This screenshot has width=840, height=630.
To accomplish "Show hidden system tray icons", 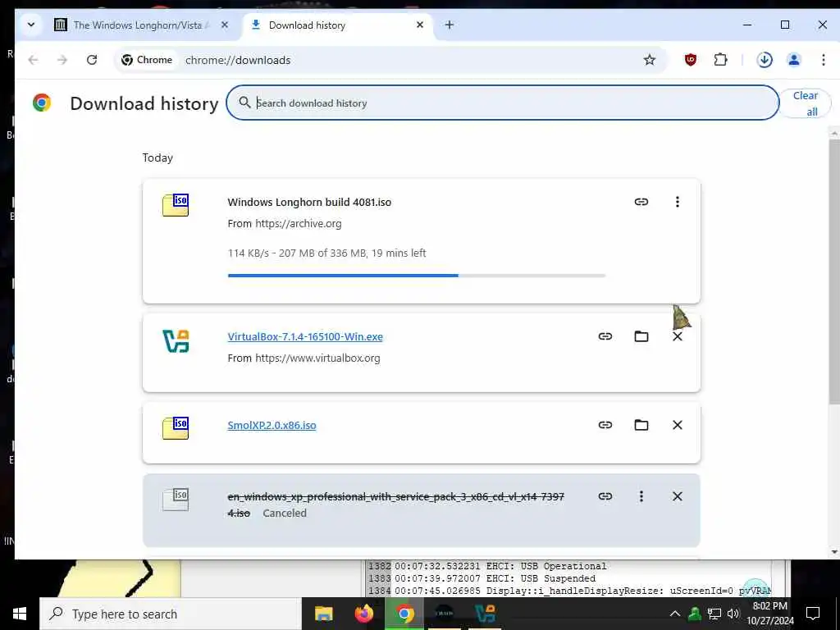I will [675, 614].
